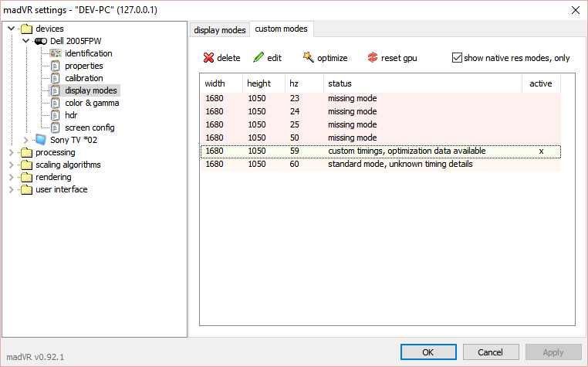
Task: Toggle show native res modes only
Action: (x=457, y=58)
